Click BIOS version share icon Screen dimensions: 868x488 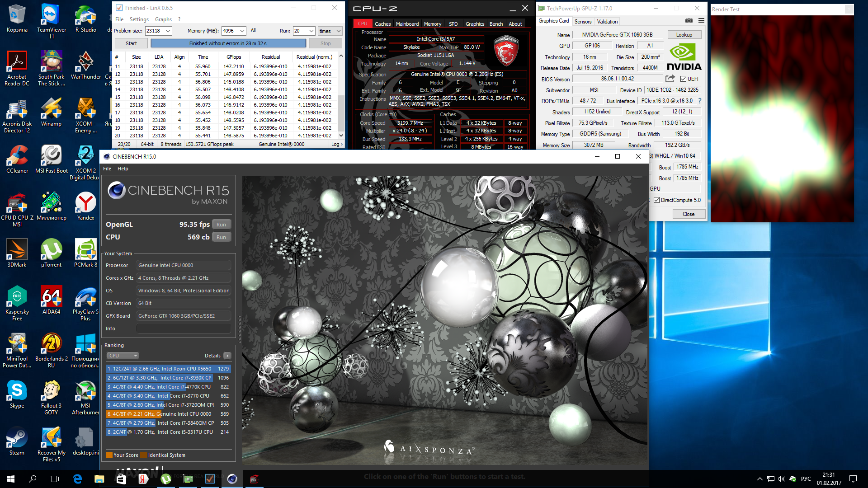pos(670,79)
